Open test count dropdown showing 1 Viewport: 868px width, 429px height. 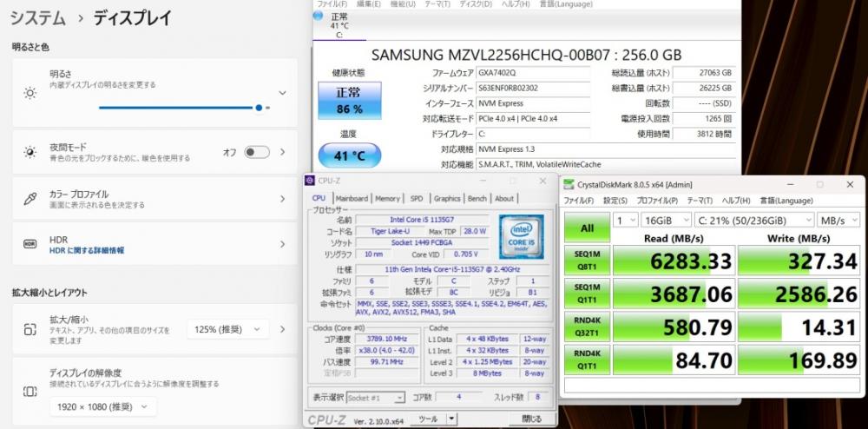tap(626, 221)
